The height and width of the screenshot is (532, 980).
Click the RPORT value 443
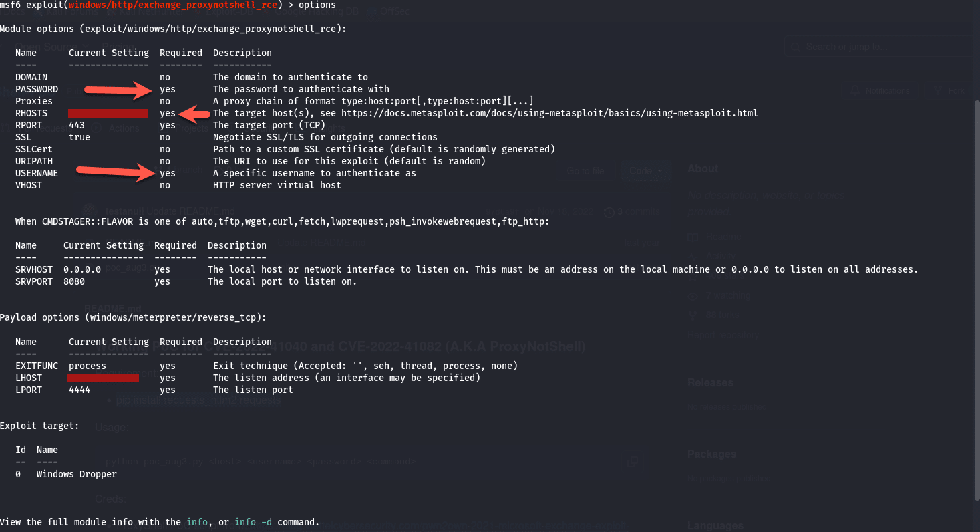[x=77, y=126]
